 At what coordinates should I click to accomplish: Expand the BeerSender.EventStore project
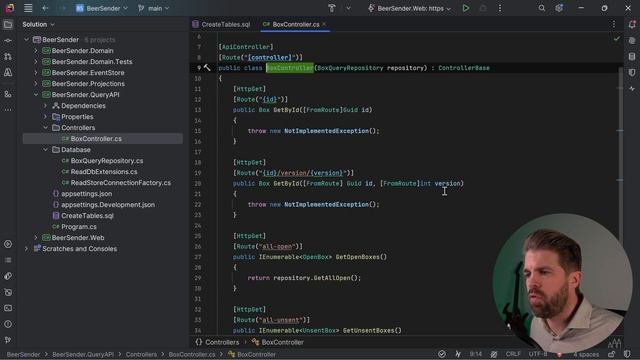pyautogui.click(x=36, y=73)
